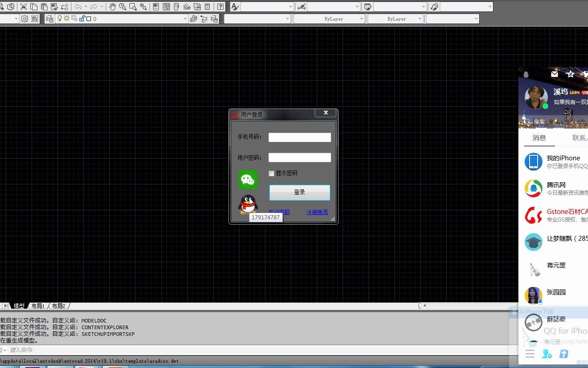The image size is (588, 368).
Task: Click the 用户密码 input field
Action: pos(299,158)
